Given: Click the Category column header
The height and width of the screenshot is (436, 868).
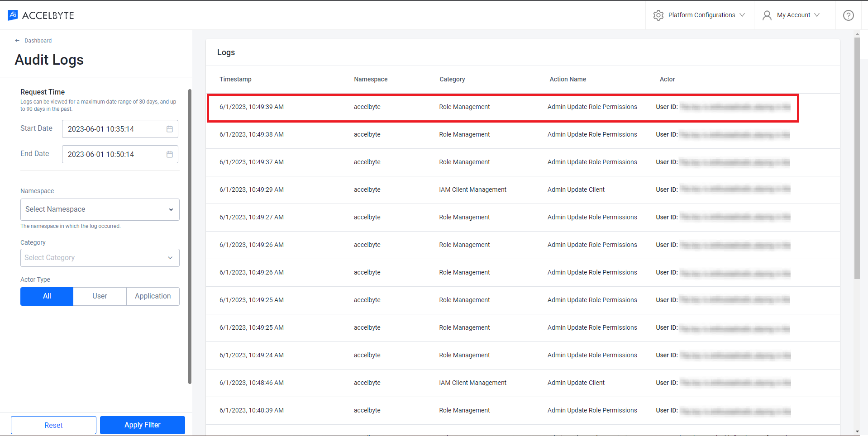Looking at the screenshot, I should click(x=452, y=79).
